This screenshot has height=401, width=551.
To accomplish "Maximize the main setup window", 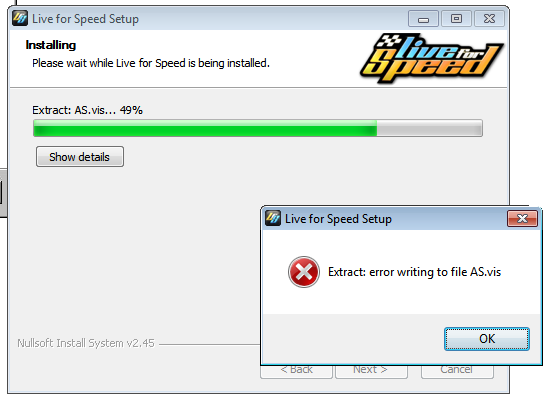I will 456,19.
